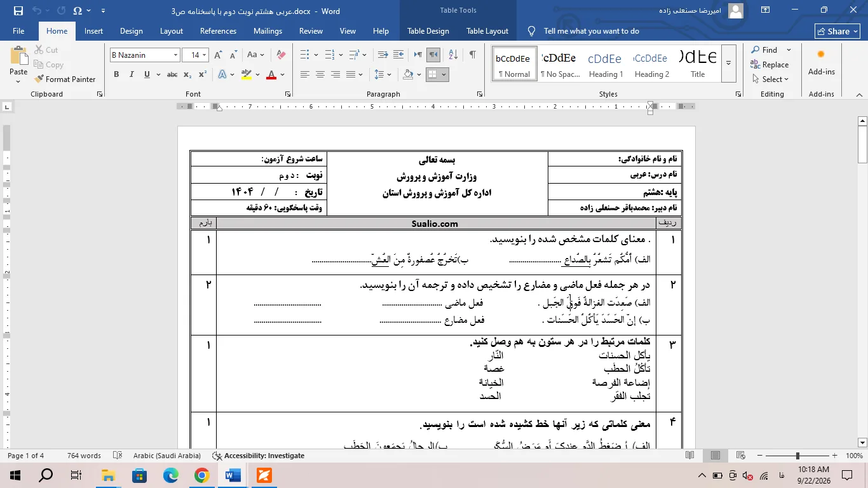This screenshot has height=488, width=868.
Task: Expand the Find options arrow
Action: coord(789,50)
